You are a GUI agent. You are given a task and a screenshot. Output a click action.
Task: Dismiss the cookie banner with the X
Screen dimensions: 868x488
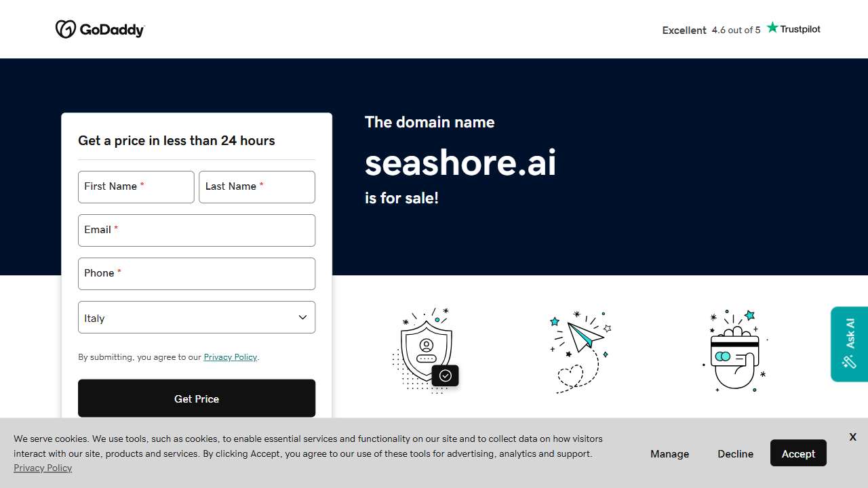coord(852,436)
